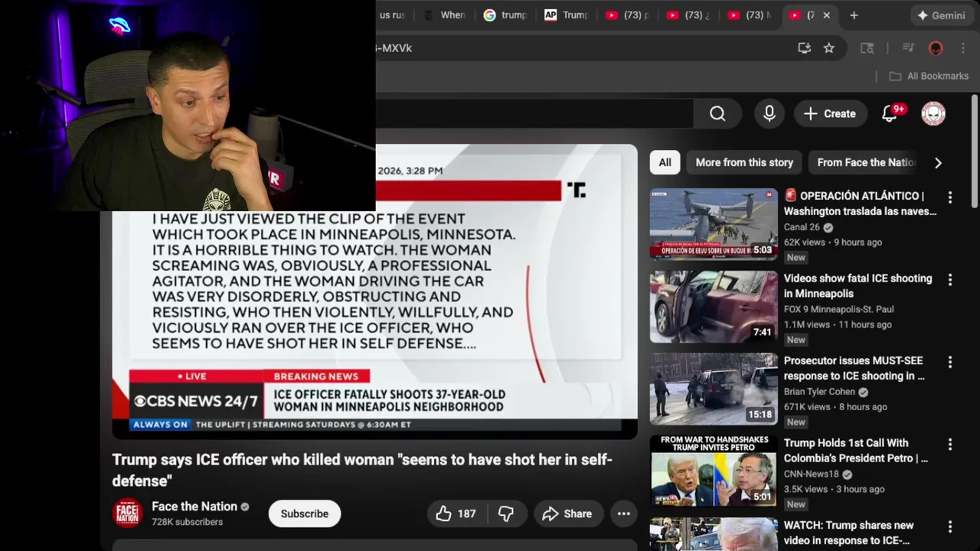The image size is (980, 551).
Task: Open options for 'WATCH: Trump shares' video
Action: [950, 527]
